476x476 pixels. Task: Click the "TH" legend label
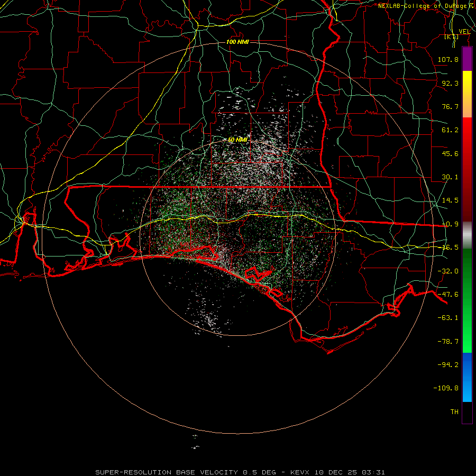pyautogui.click(x=454, y=412)
